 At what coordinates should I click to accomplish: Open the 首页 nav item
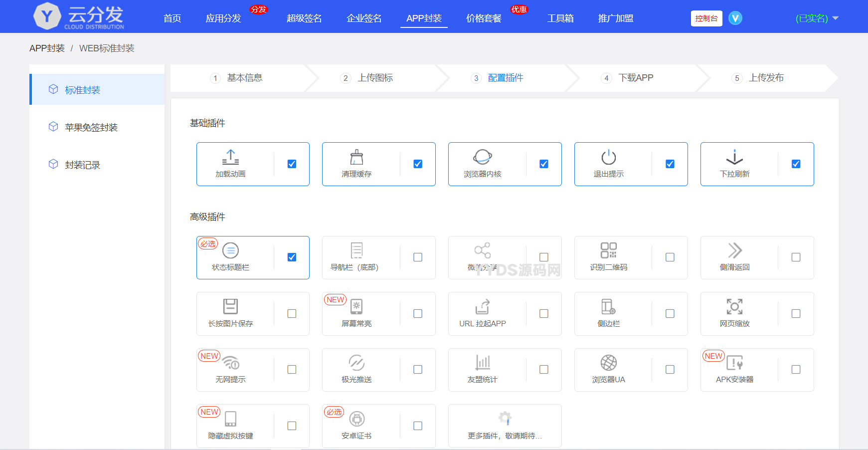click(x=173, y=18)
